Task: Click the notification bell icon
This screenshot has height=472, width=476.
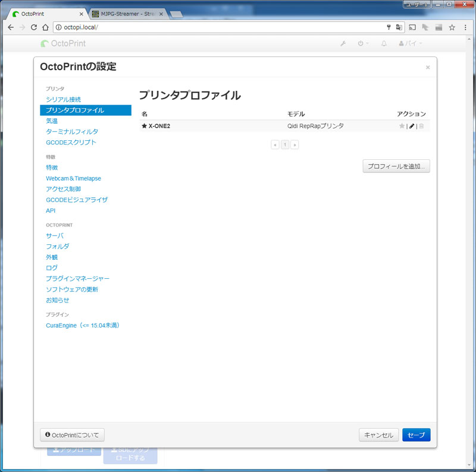Action: (384, 43)
